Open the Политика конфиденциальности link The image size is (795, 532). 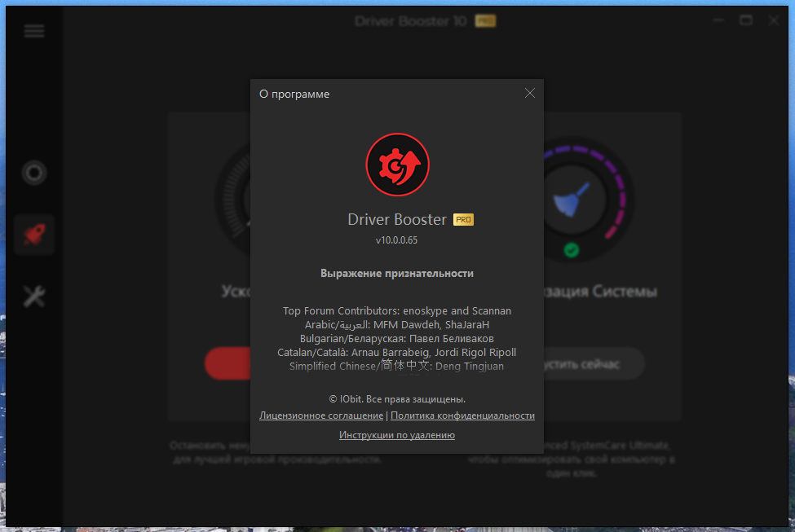[462, 415]
